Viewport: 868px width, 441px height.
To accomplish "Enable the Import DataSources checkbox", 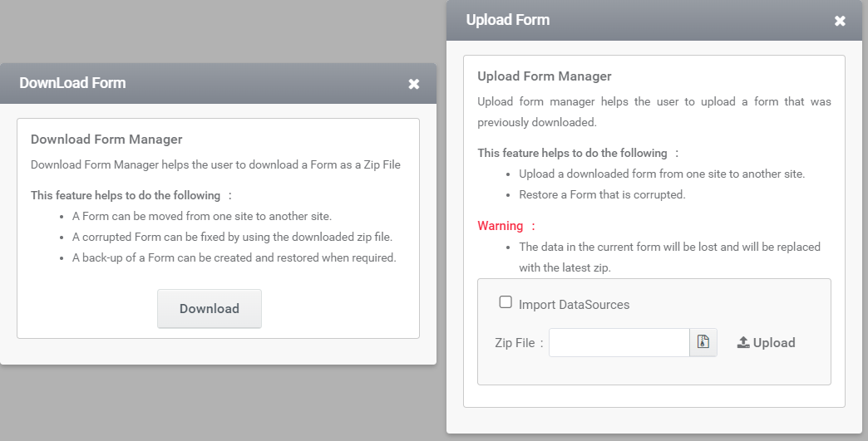I will click(x=506, y=301).
